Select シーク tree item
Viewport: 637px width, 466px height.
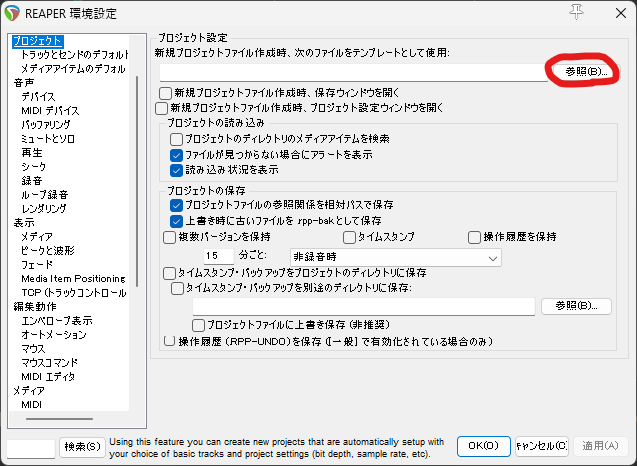[x=34, y=167]
